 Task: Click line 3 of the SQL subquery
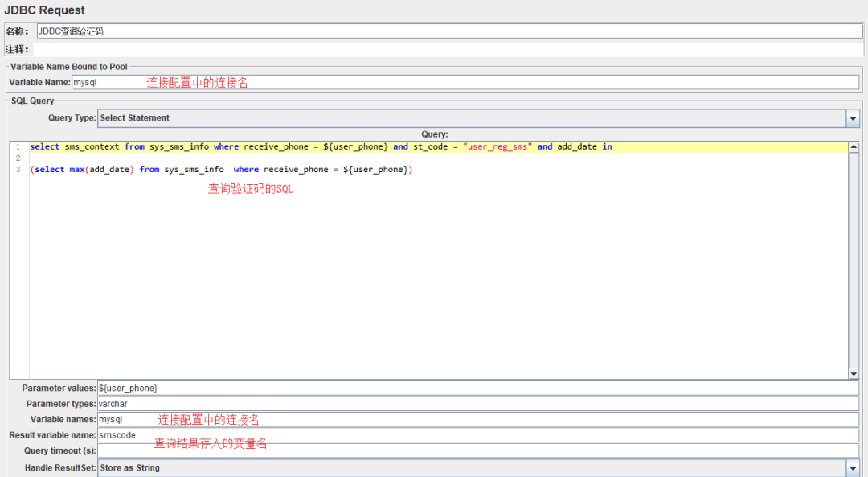coord(222,170)
